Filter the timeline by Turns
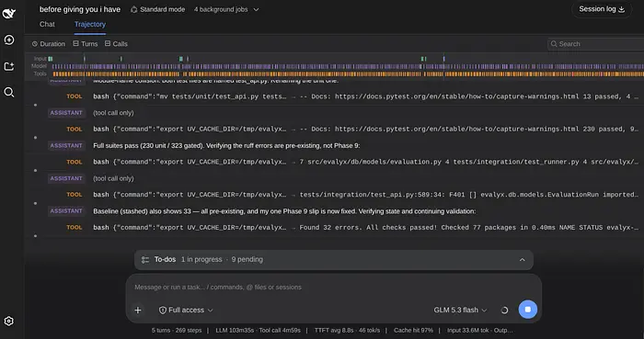644x339 pixels. 86,43
